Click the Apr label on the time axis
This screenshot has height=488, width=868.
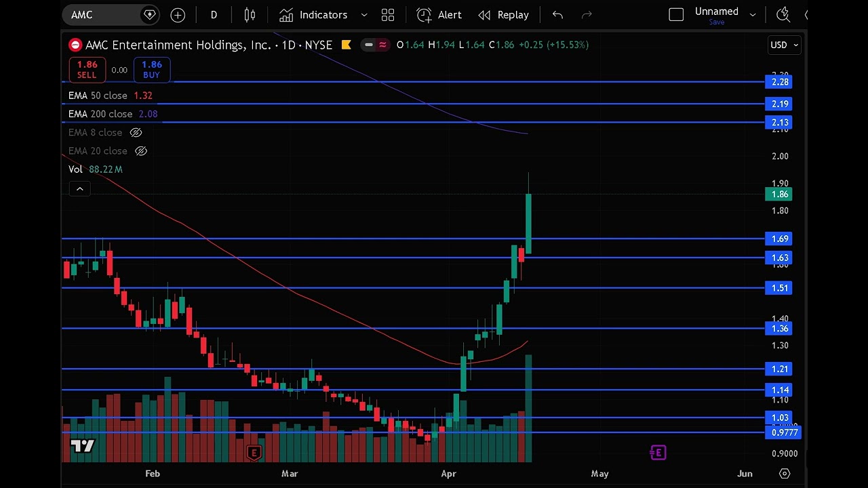click(448, 474)
